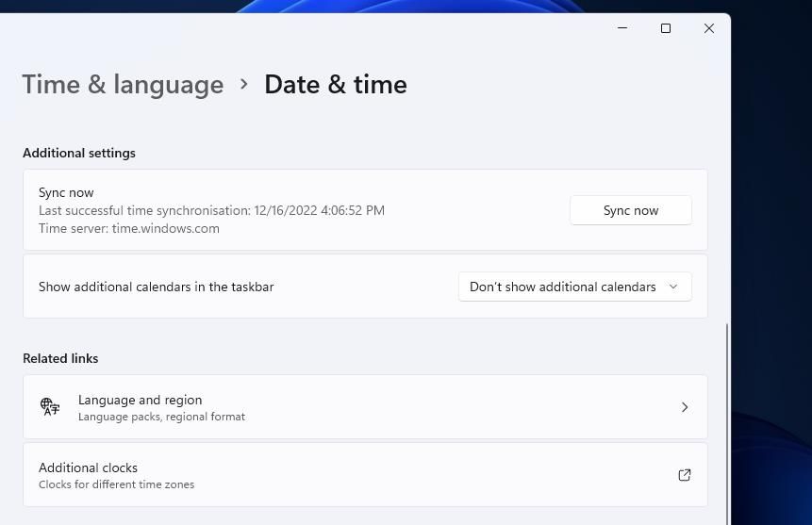
Task: Go back to Time & language breadcrumb
Action: pyautogui.click(x=123, y=85)
